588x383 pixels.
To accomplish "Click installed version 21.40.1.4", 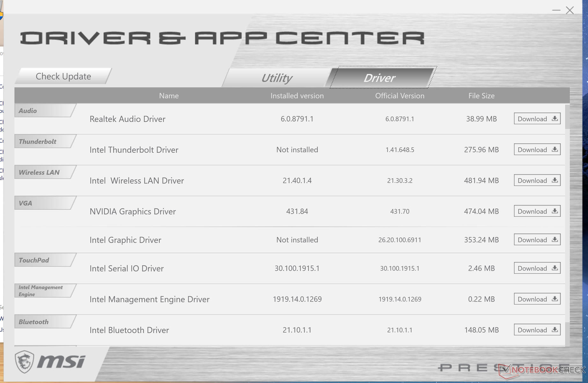I will point(297,181).
